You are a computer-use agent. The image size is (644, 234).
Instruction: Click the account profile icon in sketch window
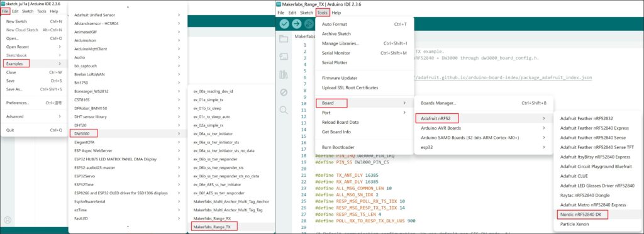pos(7,220)
